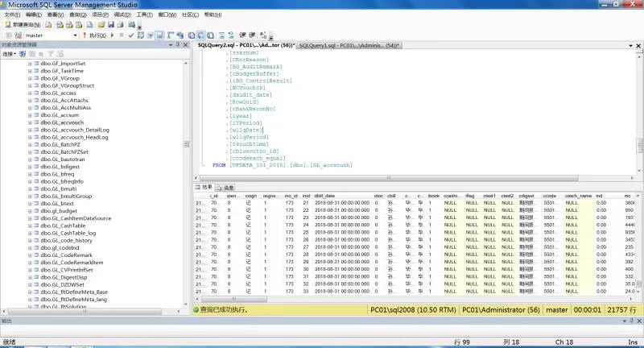Click the 新建查询 (New Query) toolbar button
The image size is (644, 348).
tap(24, 25)
